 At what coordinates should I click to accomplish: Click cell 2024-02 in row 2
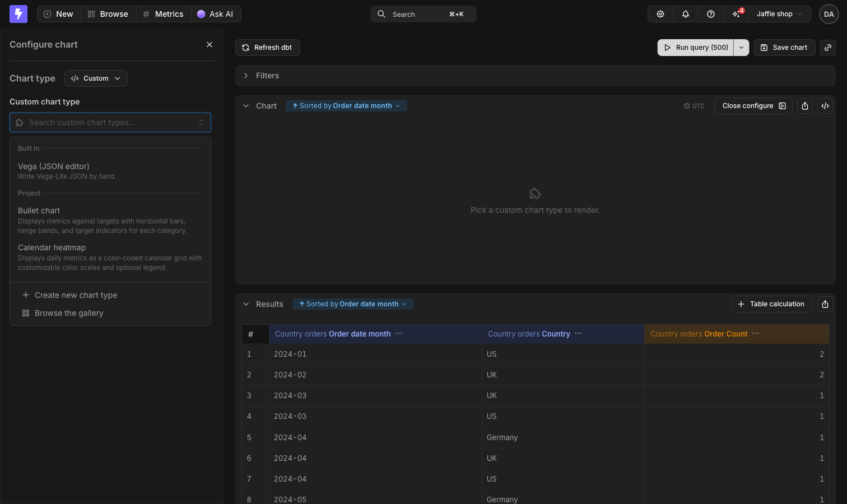[x=375, y=375]
